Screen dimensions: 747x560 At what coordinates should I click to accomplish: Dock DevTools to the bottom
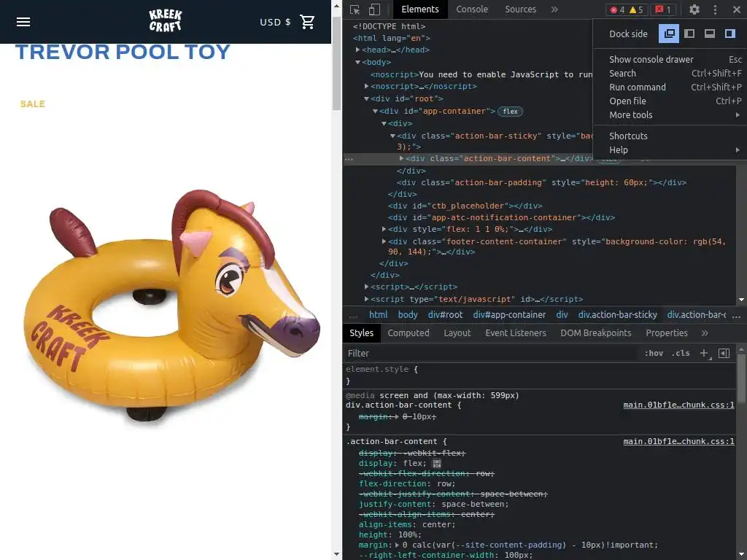pos(710,34)
